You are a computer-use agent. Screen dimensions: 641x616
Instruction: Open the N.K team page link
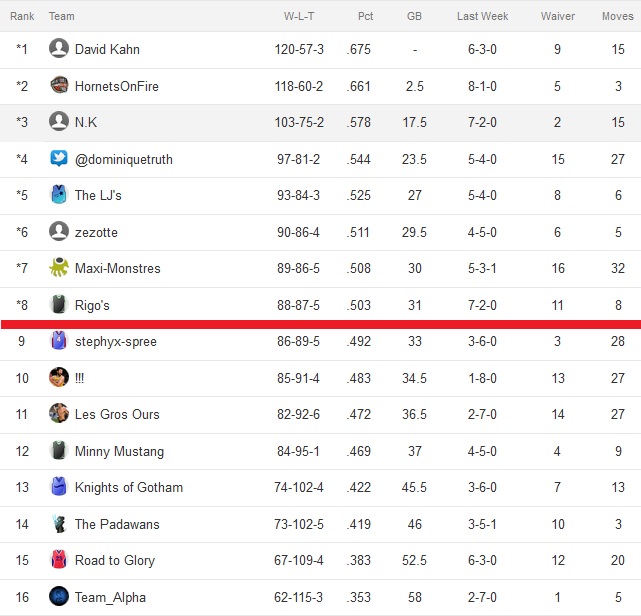86,122
